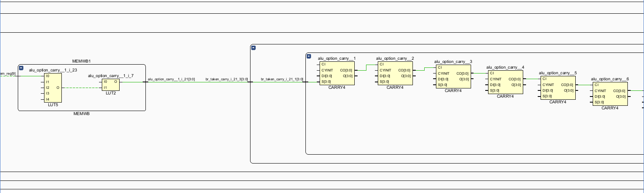Select CARRY4 cell alu_option_carry__2
The image size is (644, 193).
[395, 73]
